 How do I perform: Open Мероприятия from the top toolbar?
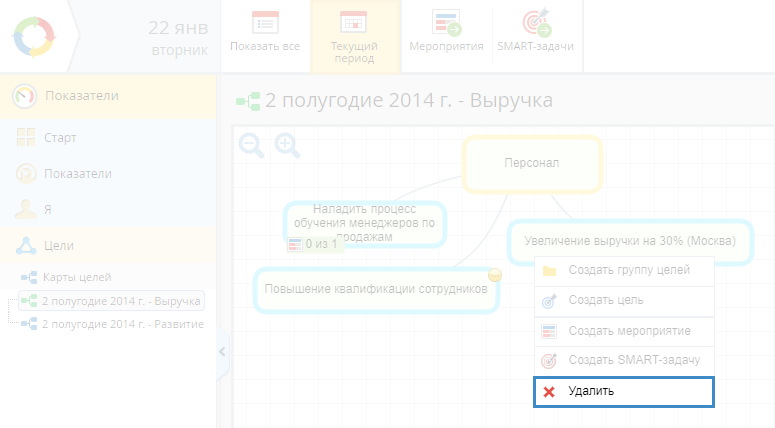tap(446, 35)
